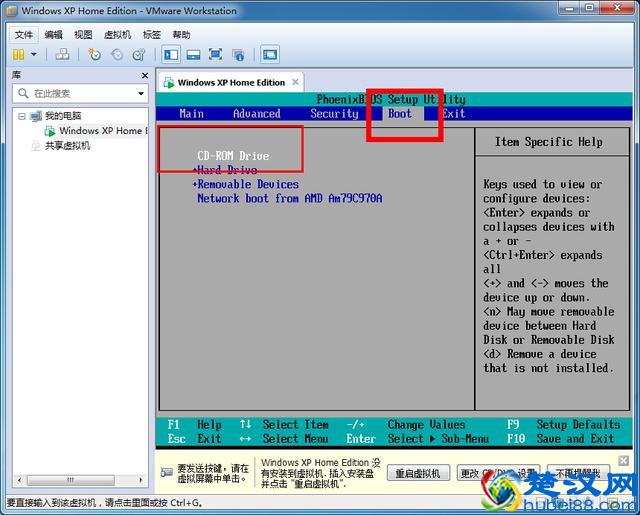This screenshot has width=640, height=515.
Task: Select the BIOS Boot menu
Action: tap(400, 113)
